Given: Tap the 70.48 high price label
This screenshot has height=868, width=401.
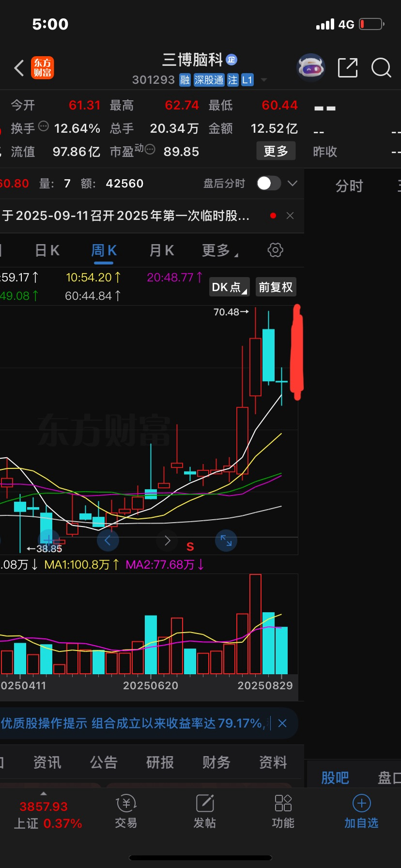Looking at the screenshot, I should 231,312.
